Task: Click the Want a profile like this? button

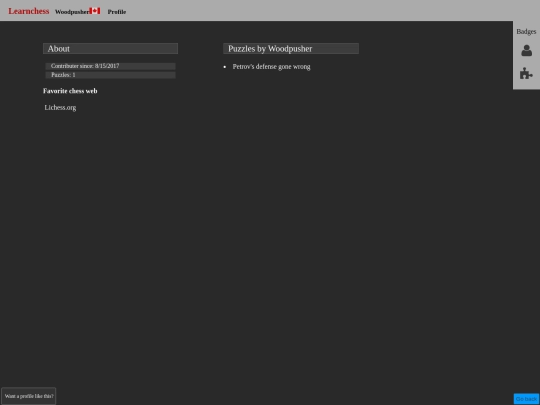Action: point(29,396)
